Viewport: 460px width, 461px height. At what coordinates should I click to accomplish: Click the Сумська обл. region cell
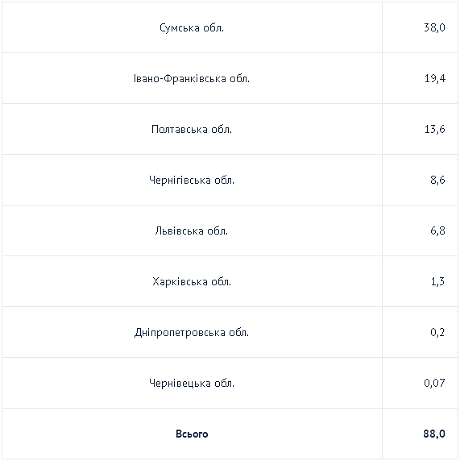192,27
